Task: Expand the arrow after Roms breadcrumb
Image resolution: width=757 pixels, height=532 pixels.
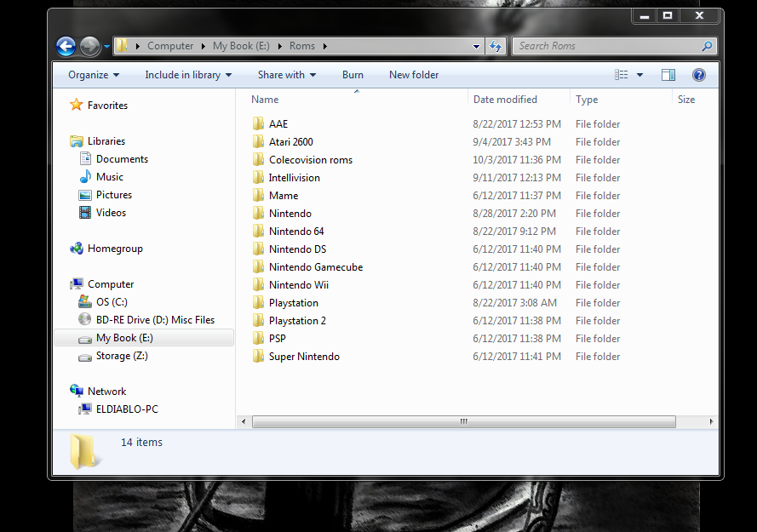Action: [324, 46]
